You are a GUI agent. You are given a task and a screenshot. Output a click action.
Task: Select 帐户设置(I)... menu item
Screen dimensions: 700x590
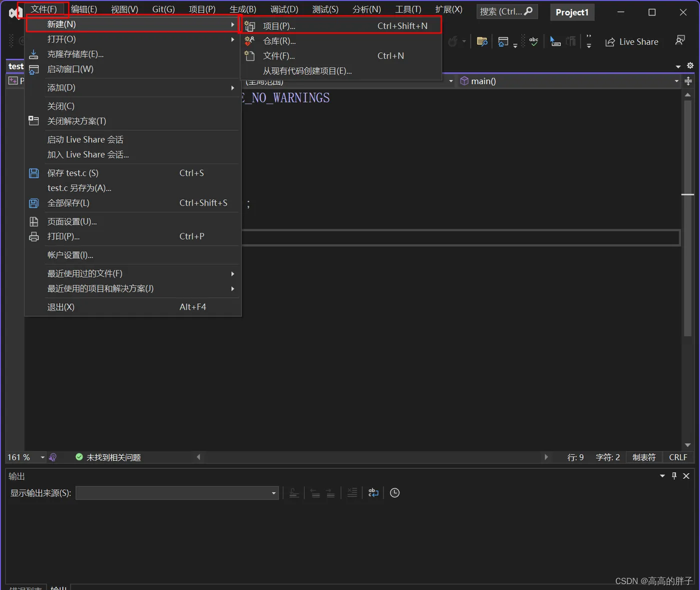click(133, 255)
